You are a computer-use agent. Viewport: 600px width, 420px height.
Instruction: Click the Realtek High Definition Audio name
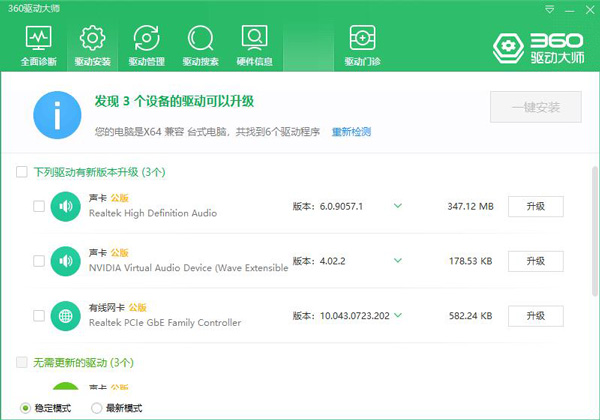(x=153, y=213)
